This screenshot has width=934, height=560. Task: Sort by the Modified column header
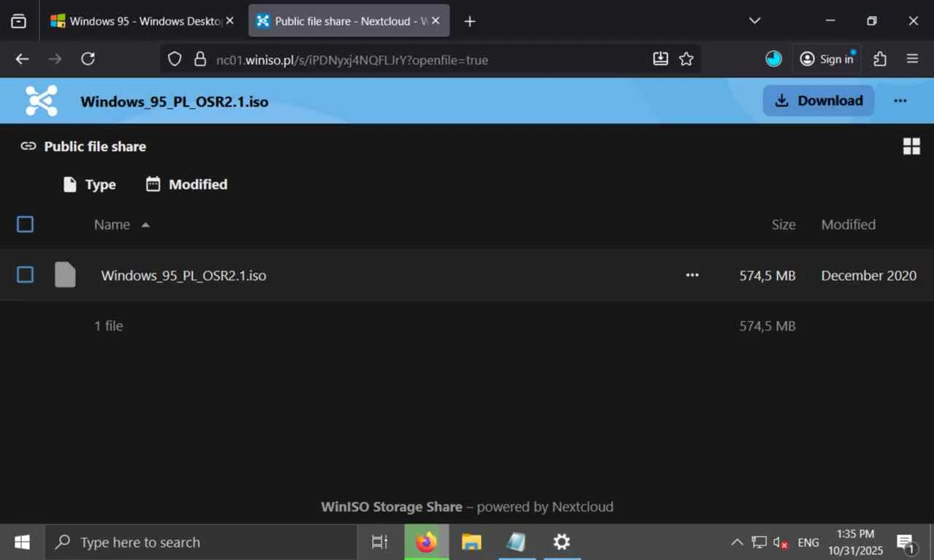click(849, 225)
